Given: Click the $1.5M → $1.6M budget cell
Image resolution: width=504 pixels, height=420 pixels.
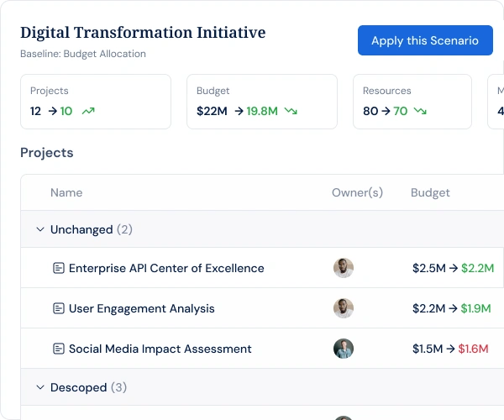Looking at the screenshot, I should click(x=450, y=349).
